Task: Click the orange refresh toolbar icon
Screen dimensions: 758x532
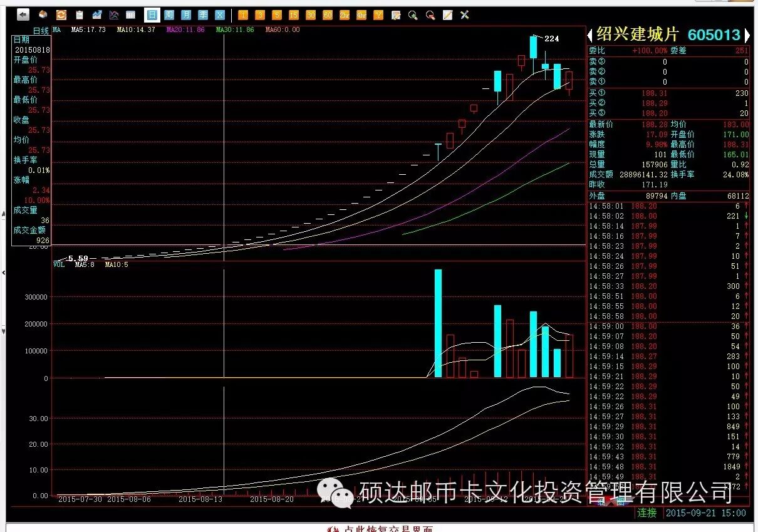Action: (x=61, y=14)
